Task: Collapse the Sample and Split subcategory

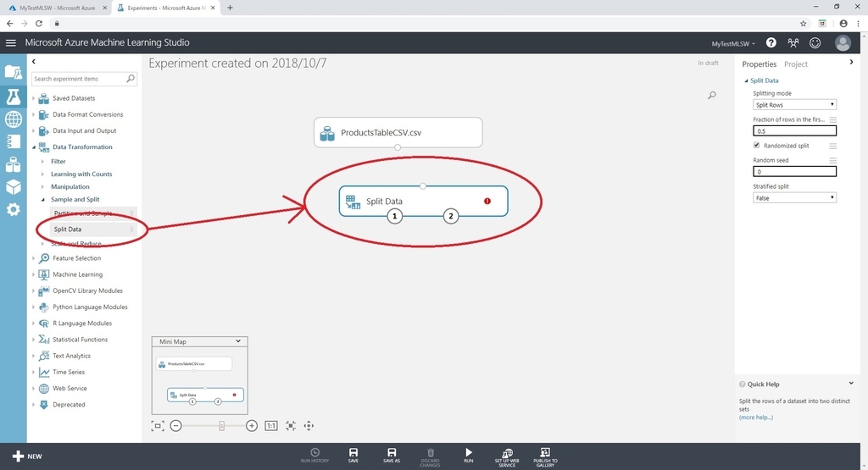Action: click(x=42, y=200)
